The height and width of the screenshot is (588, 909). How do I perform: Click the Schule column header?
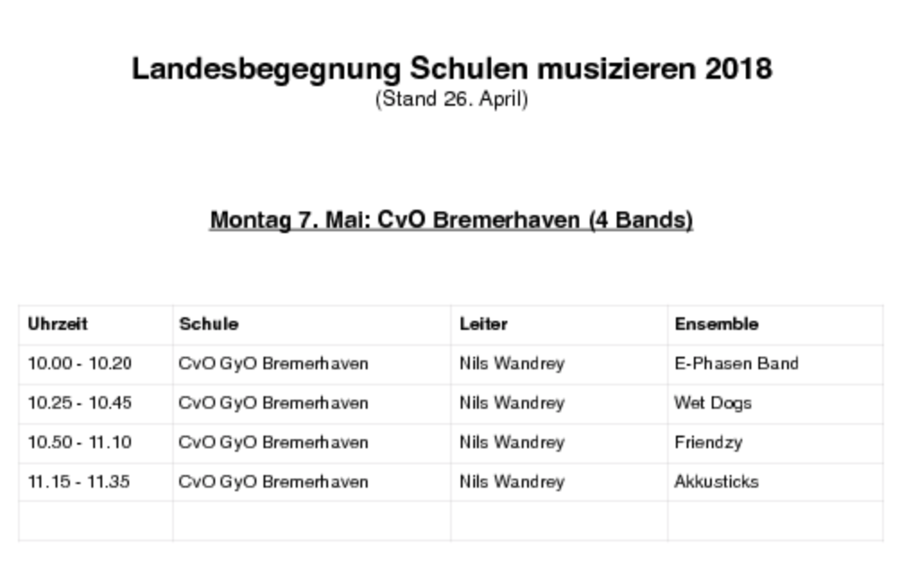(x=209, y=324)
